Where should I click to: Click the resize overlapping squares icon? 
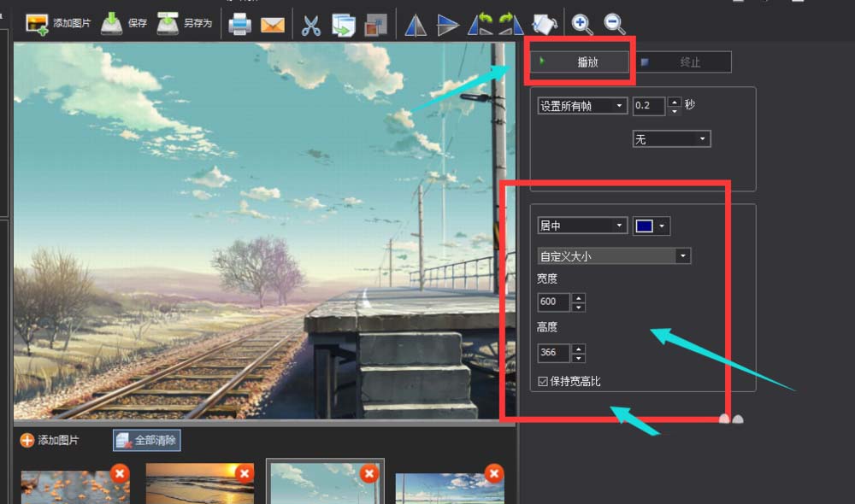click(375, 25)
